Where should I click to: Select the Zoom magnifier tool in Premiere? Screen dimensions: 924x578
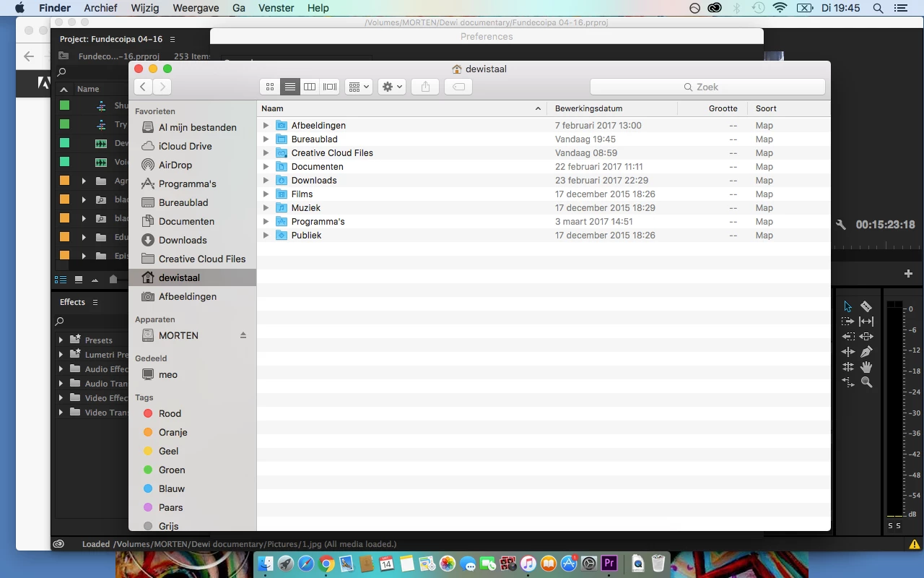866,382
